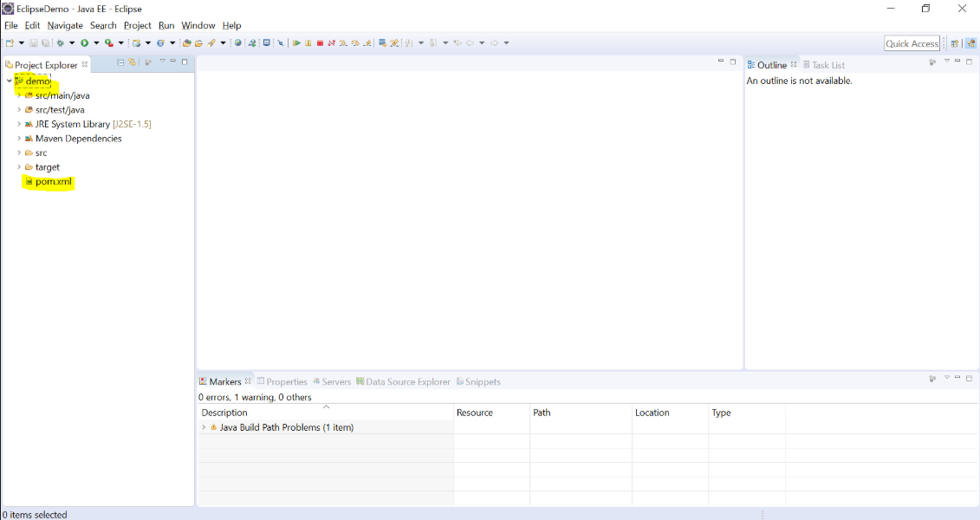Open the Outline view menu

click(x=946, y=63)
